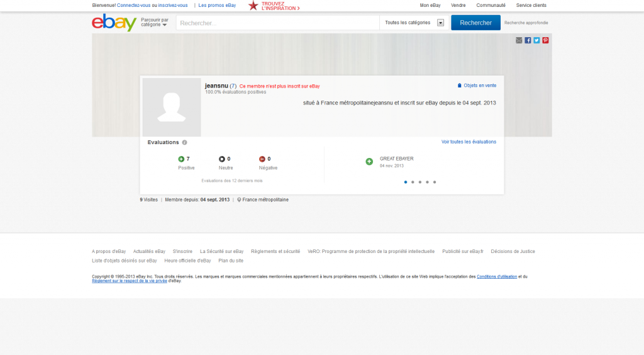Click the France métropolitaine location pin icon
This screenshot has width=644, height=355.
(x=239, y=200)
